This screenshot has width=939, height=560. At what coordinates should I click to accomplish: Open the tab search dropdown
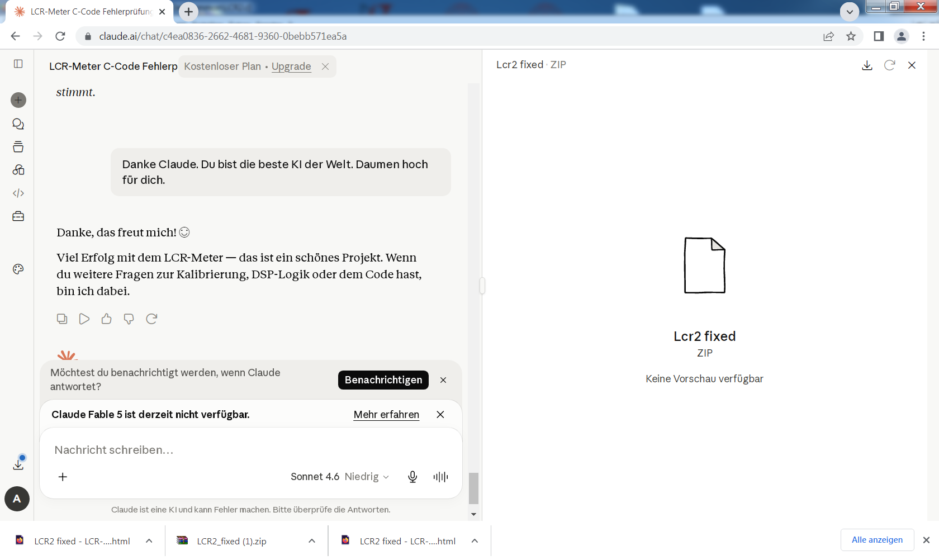[850, 12]
